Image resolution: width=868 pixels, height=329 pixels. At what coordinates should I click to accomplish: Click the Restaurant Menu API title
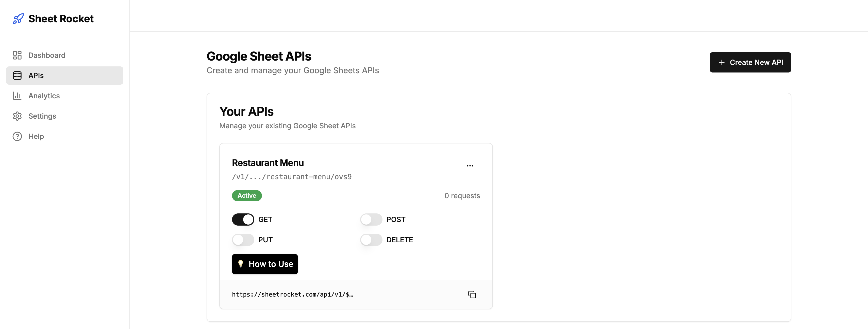pyautogui.click(x=268, y=163)
